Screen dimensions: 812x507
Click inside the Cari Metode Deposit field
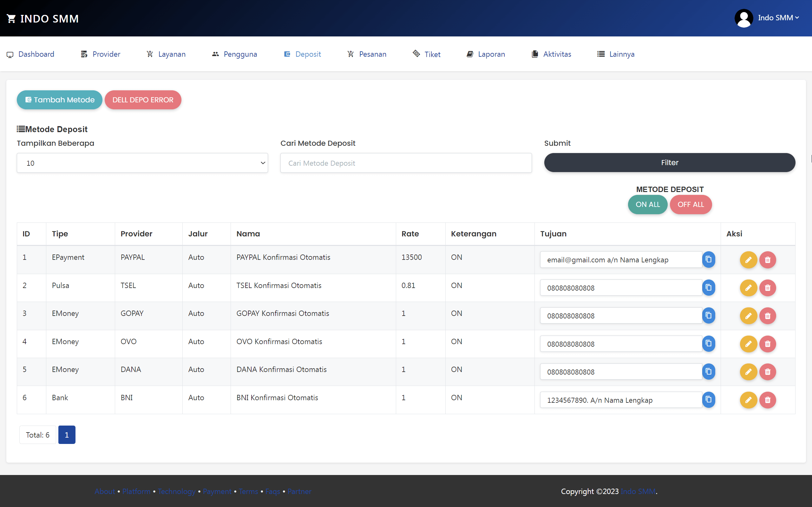click(x=405, y=163)
